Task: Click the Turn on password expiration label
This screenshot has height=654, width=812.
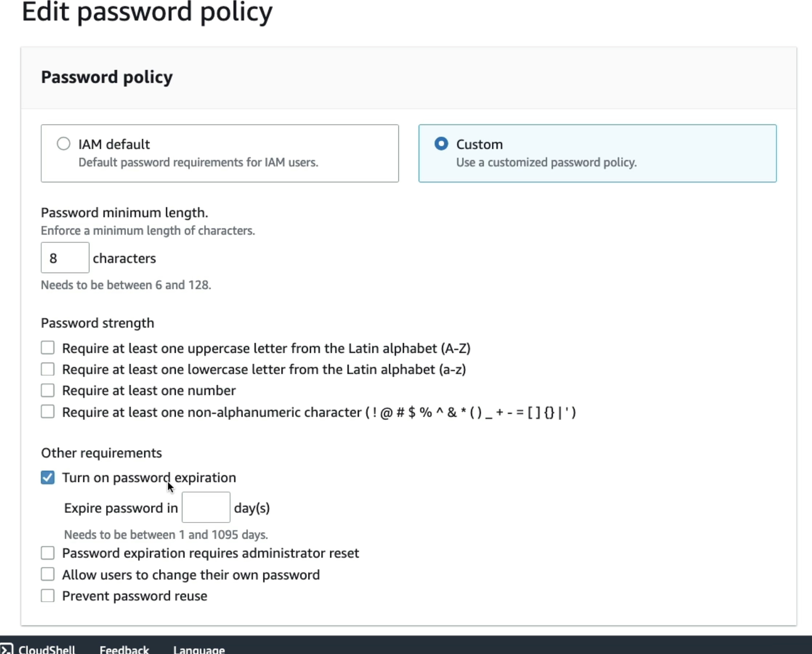Action: (149, 478)
